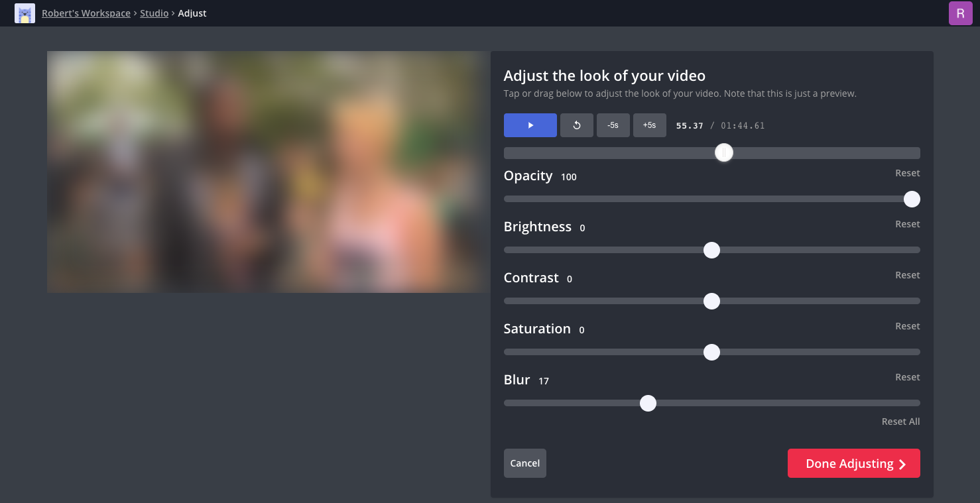Click the Kapwing cat logo icon
The width and height of the screenshot is (980, 503).
tap(25, 13)
